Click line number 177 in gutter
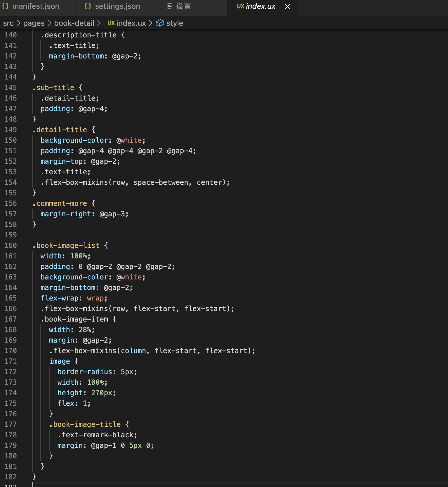The width and height of the screenshot is (448, 487). tap(11, 424)
